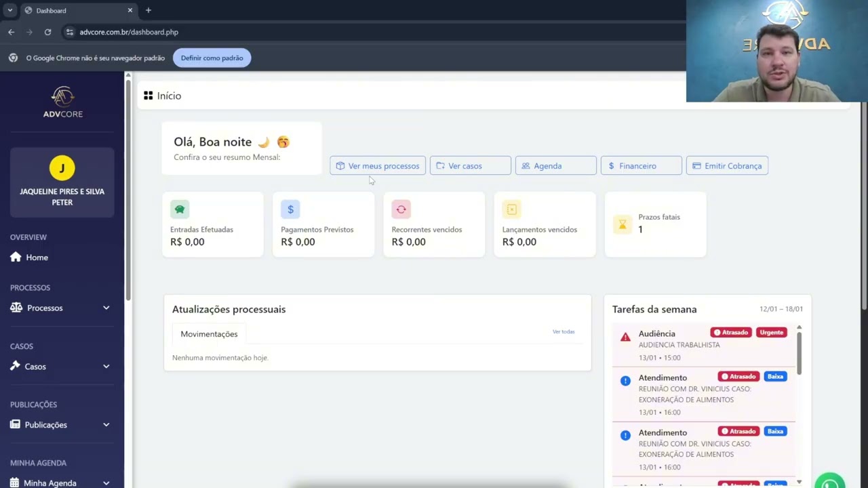This screenshot has height=488, width=868.
Task: Click the tasks list scrollbar
Action: pyautogui.click(x=799, y=352)
